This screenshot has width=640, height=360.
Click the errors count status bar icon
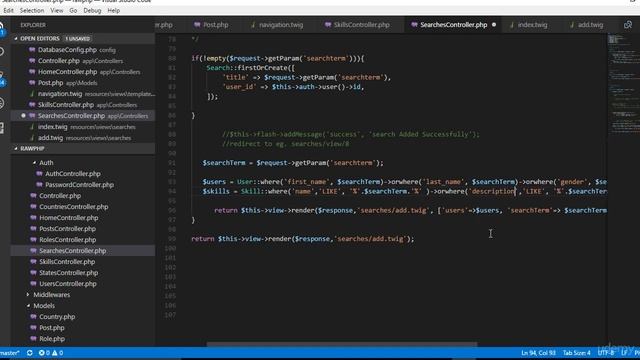(44, 353)
